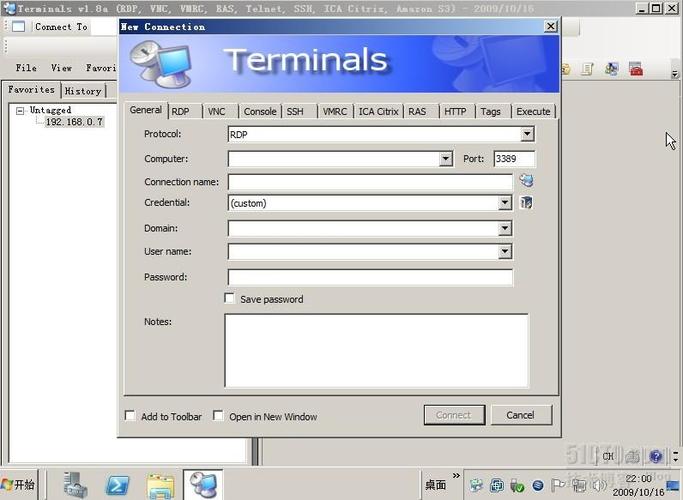Click the 桌面 desktop toolbar label
Viewport: 683px width, 500px height.
[x=436, y=484]
